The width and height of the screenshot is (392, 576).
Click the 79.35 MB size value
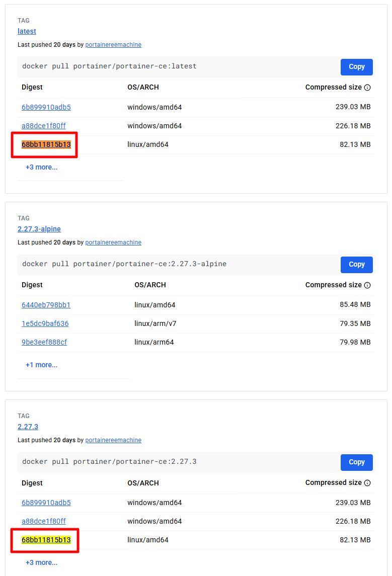(x=355, y=323)
